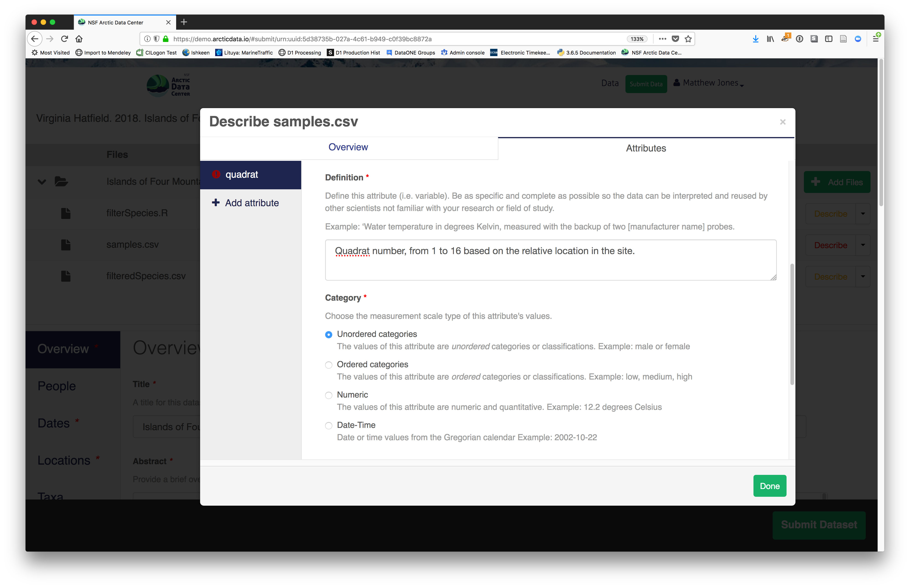Click the red error icon beside quadrat
The width and height of the screenshot is (910, 588).
tap(216, 174)
